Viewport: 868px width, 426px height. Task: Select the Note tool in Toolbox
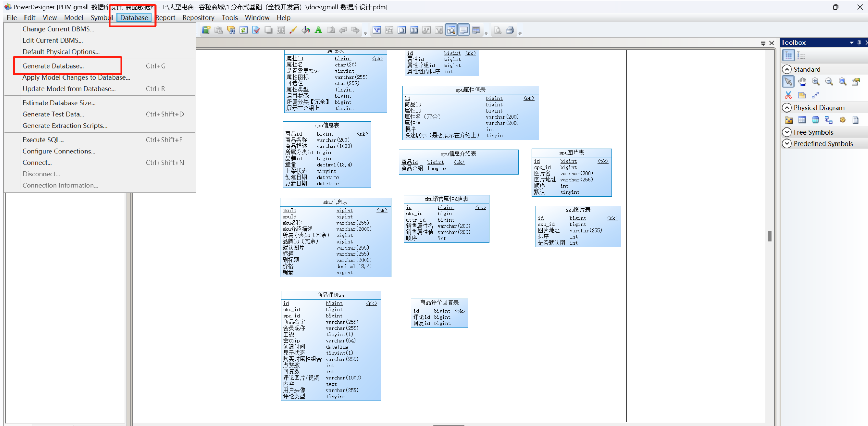pyautogui.click(x=802, y=95)
